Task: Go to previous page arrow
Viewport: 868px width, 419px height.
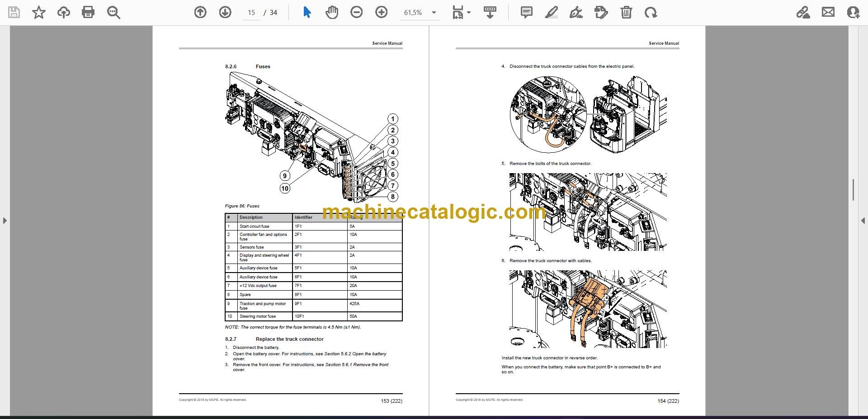Action: point(200,12)
